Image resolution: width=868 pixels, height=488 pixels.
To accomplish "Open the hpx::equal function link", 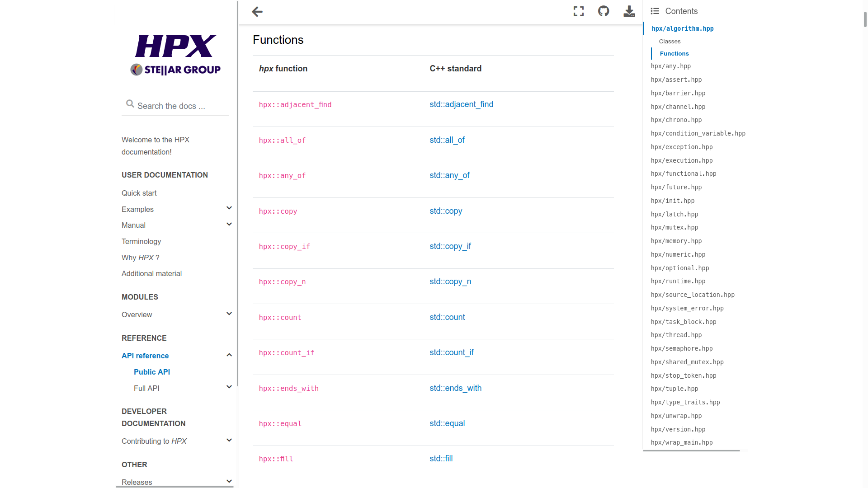I will (x=280, y=424).
